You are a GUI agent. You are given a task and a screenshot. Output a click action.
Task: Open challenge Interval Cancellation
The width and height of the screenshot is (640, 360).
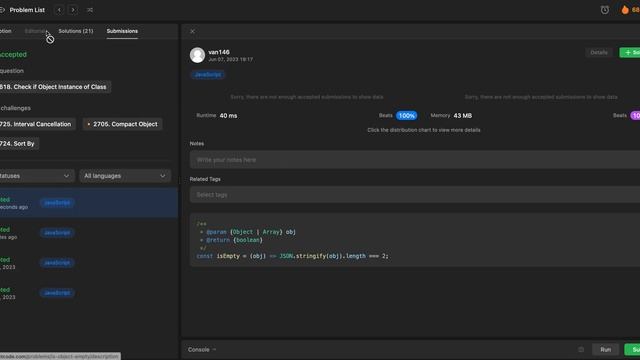(37, 124)
